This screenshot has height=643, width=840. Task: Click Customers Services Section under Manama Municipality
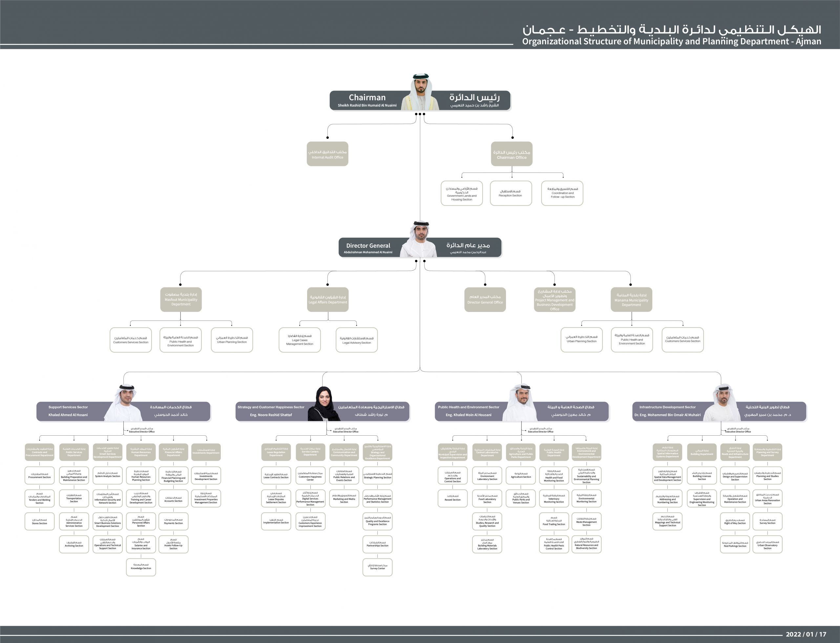[x=682, y=340]
